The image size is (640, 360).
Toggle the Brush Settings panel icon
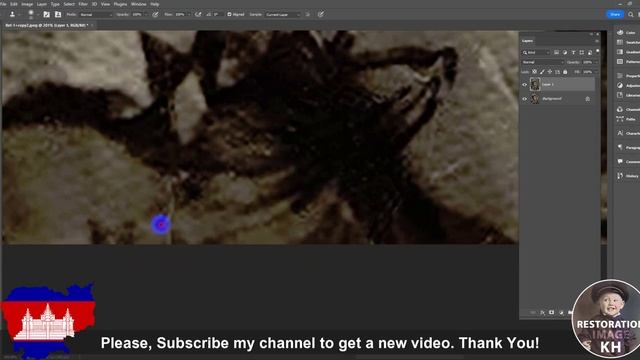(x=47, y=14)
